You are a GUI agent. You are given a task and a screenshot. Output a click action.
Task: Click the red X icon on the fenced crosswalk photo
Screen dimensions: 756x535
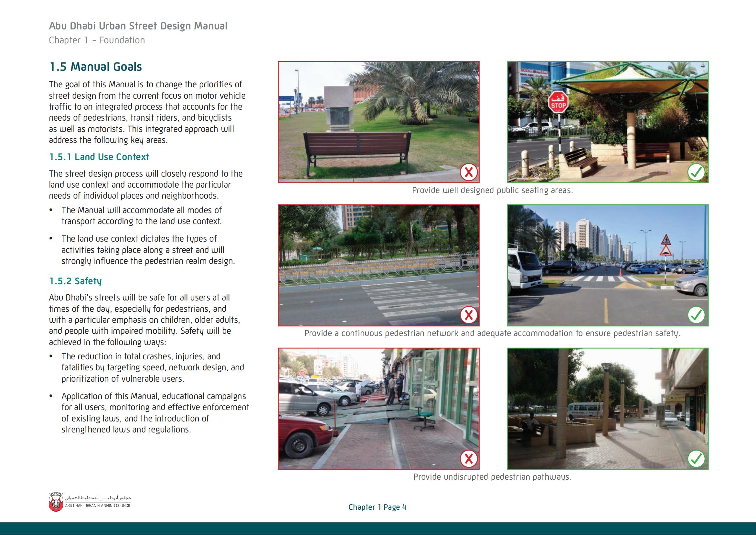coord(469,315)
